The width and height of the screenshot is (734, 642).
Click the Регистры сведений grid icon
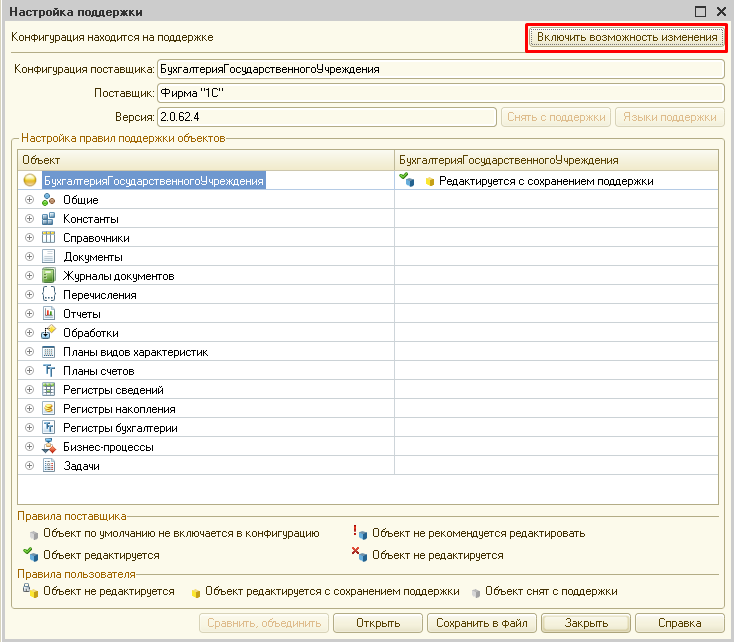click(x=48, y=390)
